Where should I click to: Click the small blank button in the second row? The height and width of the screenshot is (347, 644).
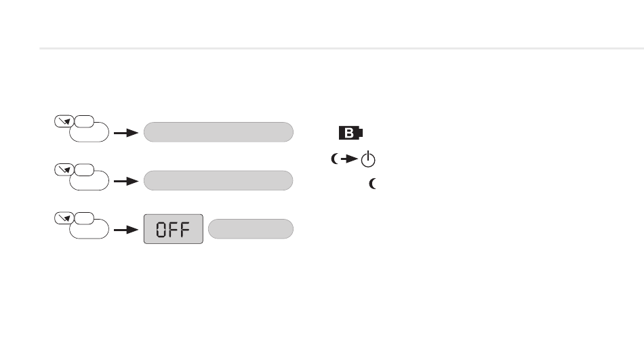(84, 170)
